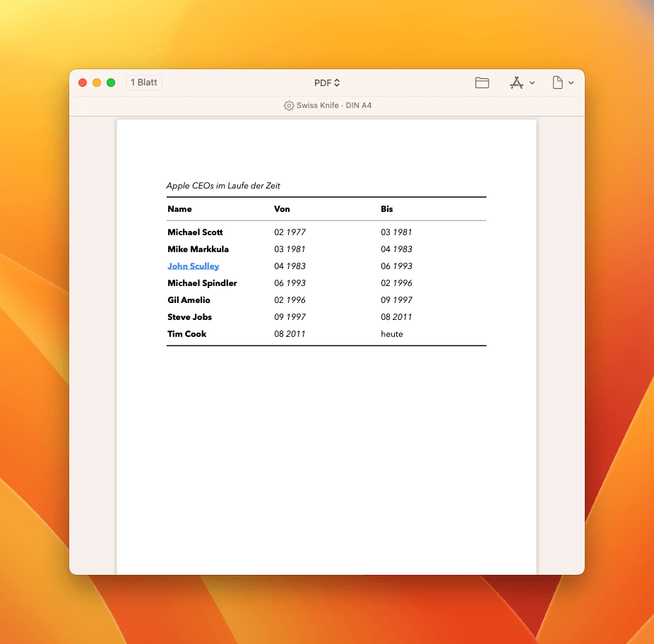This screenshot has height=644, width=654.
Task: Open the PDF format selector
Action: tap(327, 83)
